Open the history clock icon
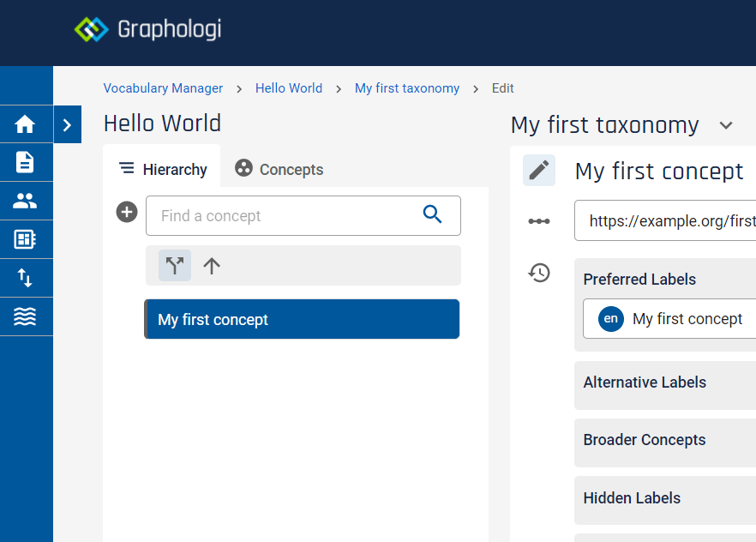Viewport: 756px width, 542px height. [x=539, y=274]
